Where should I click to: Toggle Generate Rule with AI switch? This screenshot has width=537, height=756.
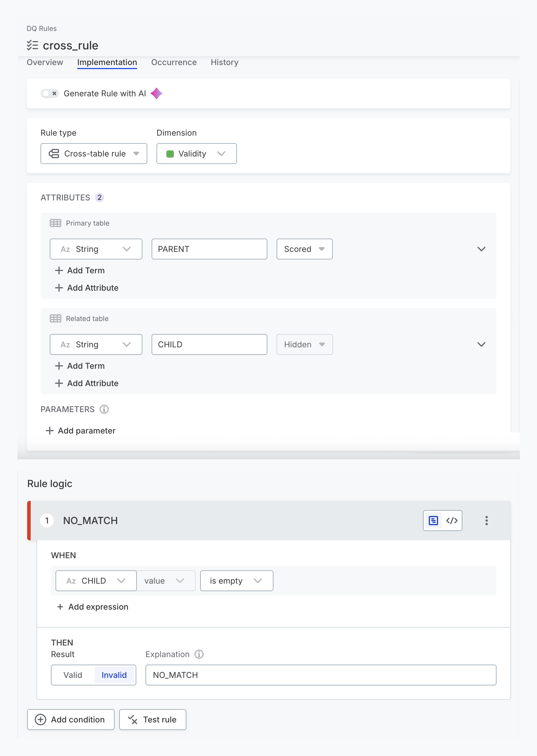[49, 93]
